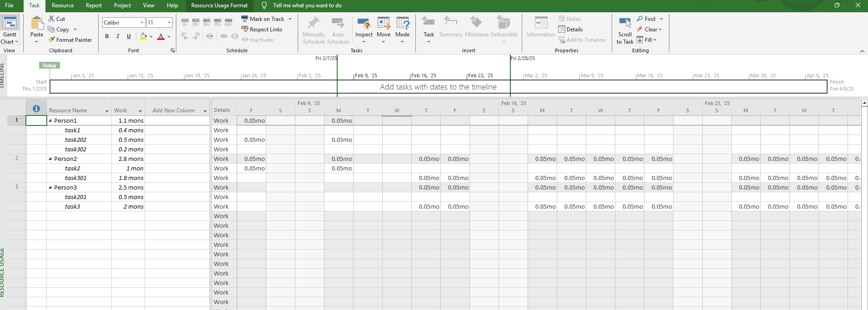Switch to the Resource ribbon tab

(x=63, y=5)
